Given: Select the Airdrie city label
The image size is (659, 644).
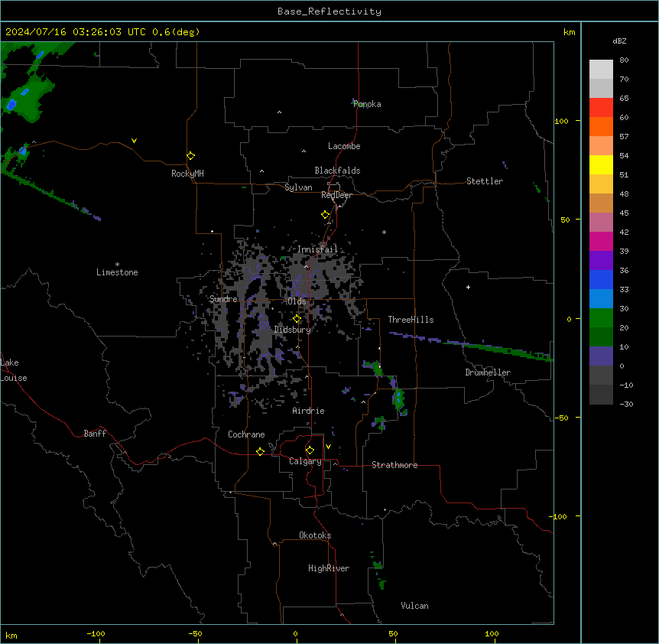Looking at the screenshot, I should [x=309, y=411].
